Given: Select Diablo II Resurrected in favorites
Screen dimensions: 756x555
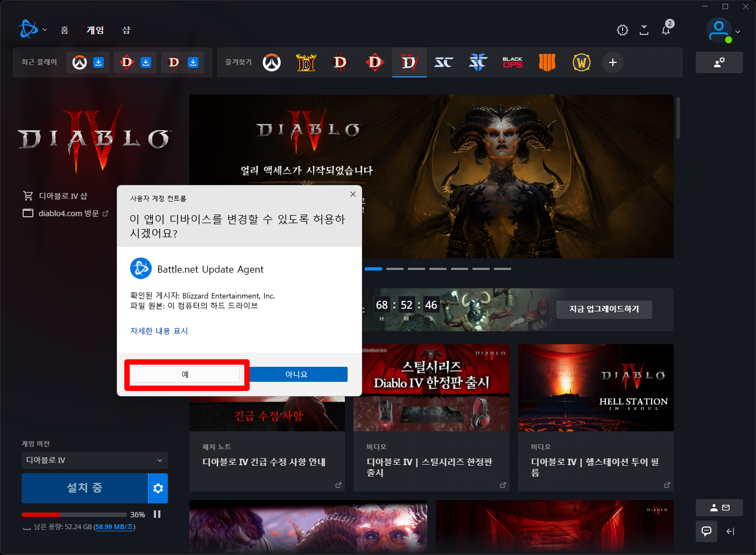Looking at the screenshot, I should [x=306, y=62].
